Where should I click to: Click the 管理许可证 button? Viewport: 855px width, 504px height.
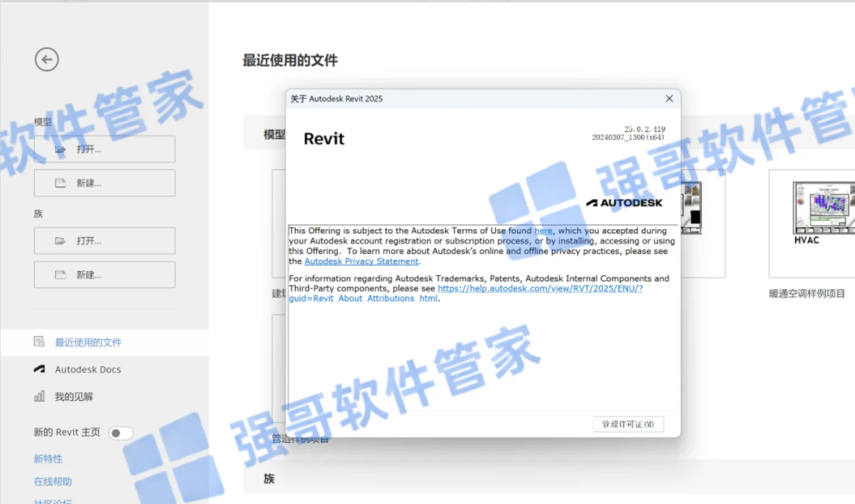[x=628, y=424]
